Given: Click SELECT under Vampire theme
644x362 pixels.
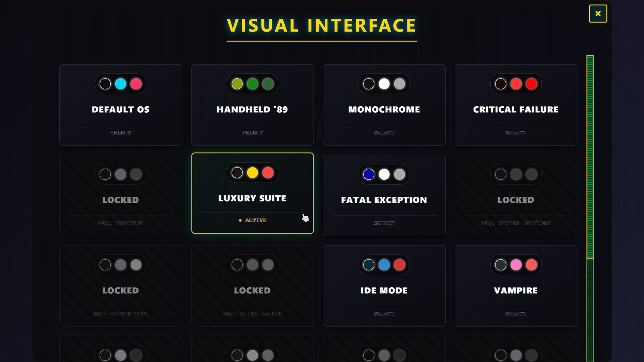Looking at the screenshot, I should [x=516, y=314].
